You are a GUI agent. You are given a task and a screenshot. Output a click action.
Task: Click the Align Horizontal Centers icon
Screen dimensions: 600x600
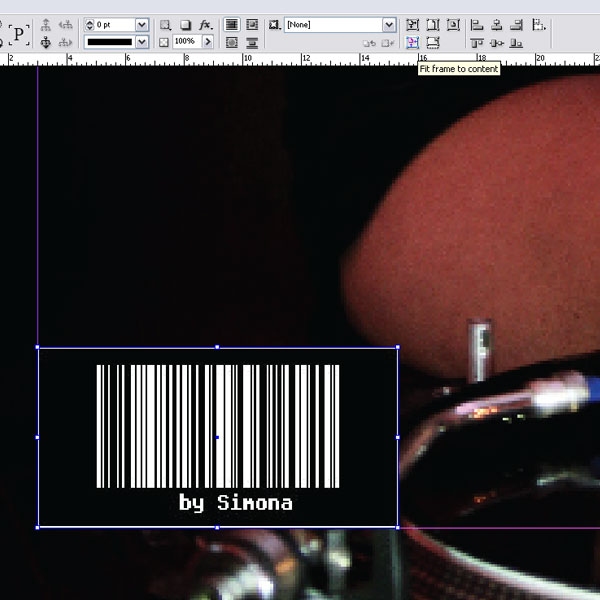tap(497, 25)
